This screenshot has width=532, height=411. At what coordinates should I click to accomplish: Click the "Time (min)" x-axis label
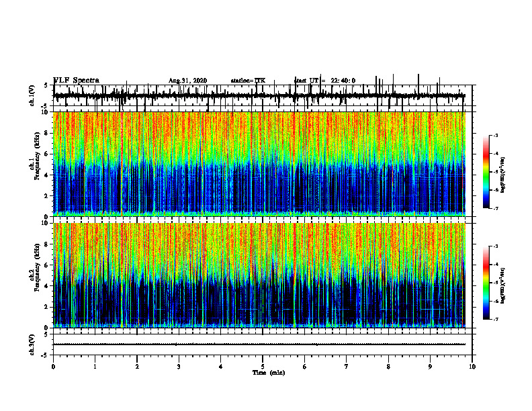click(269, 373)
